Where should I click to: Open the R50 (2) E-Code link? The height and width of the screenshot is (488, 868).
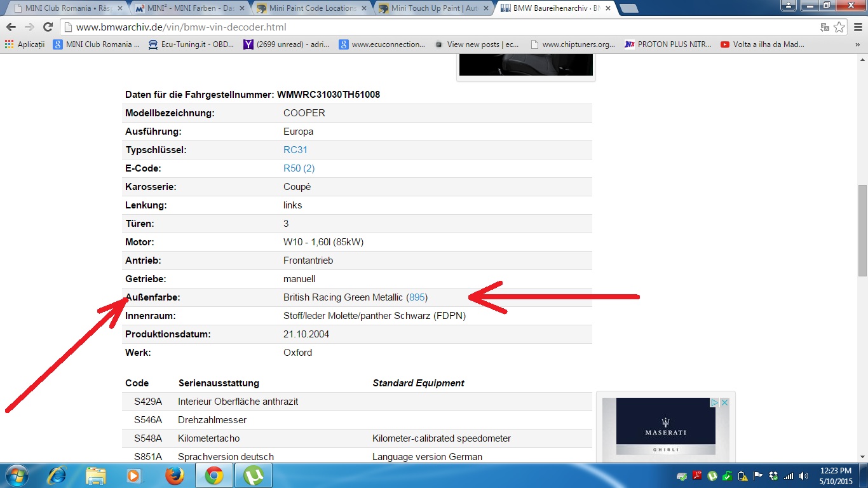tap(299, 168)
